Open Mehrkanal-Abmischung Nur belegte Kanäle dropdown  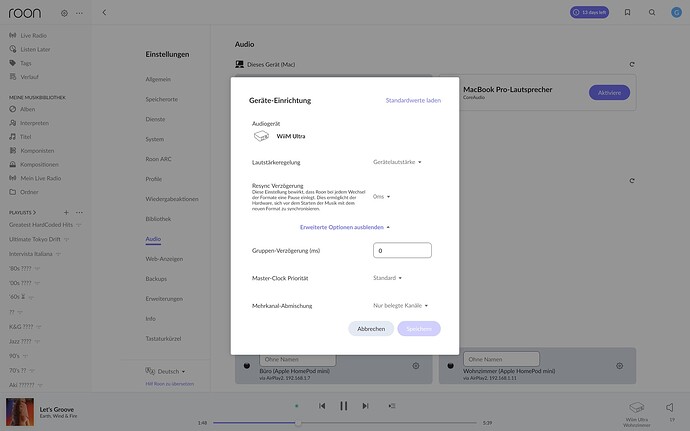click(x=400, y=306)
